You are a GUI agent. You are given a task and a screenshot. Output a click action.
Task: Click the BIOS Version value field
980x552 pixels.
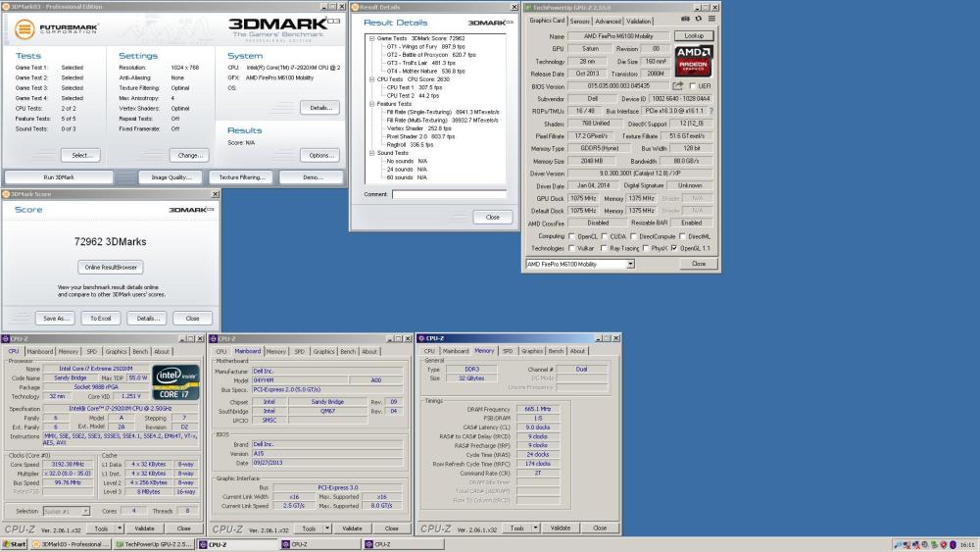point(618,86)
